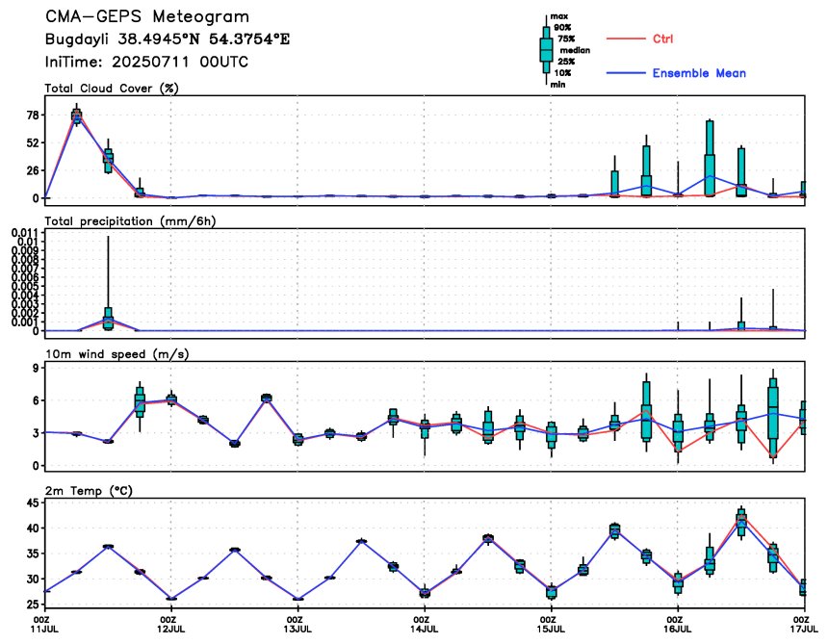
Task: Click the 10m wind speed (m/s) title
Action: [116, 354]
